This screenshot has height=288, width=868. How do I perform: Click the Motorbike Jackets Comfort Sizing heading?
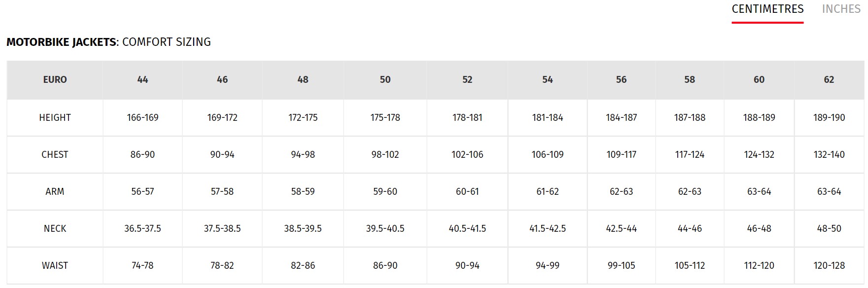pos(108,42)
